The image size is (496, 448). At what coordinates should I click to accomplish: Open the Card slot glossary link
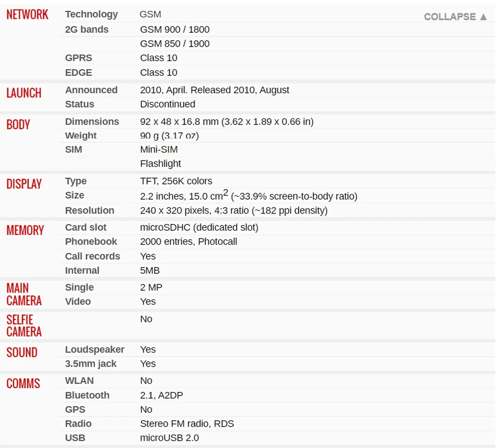pyautogui.click(x=85, y=227)
